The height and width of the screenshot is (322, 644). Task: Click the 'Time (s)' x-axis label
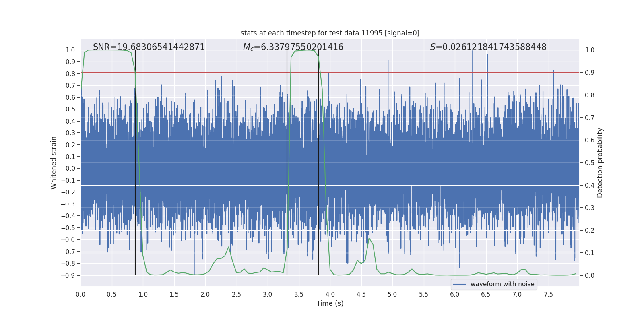pyautogui.click(x=330, y=303)
